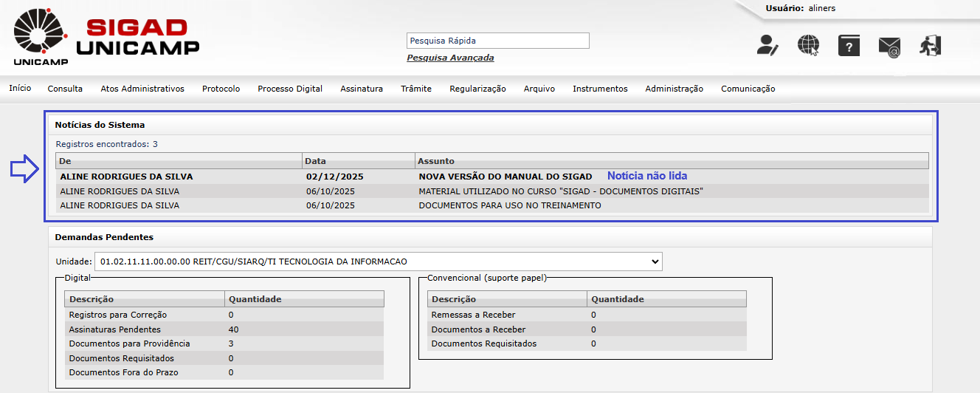The height and width of the screenshot is (393, 980).
Task: Select the Trâmite menu item
Action: pos(416,89)
